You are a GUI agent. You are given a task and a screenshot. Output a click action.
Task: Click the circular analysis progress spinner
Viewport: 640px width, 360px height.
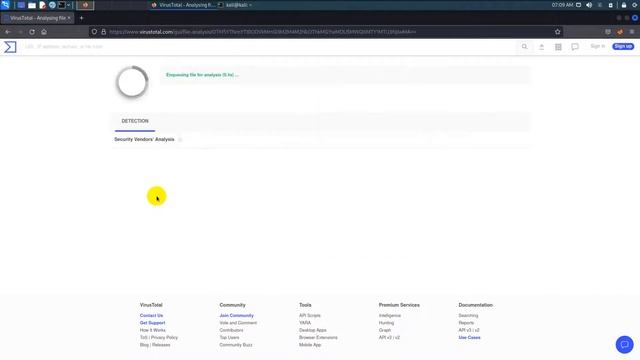(x=132, y=82)
